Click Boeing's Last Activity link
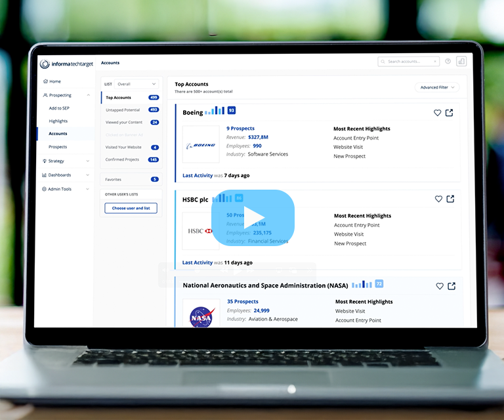Screen dimensions: 504x420 (198, 175)
